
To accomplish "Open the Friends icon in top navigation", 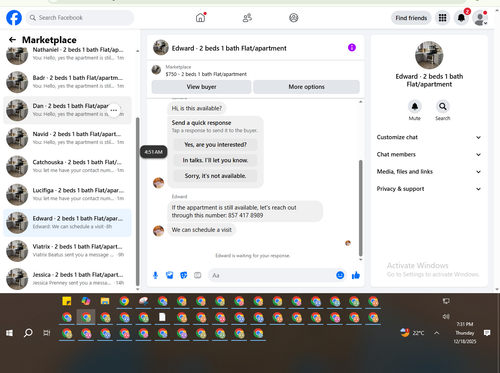I will point(247,18).
